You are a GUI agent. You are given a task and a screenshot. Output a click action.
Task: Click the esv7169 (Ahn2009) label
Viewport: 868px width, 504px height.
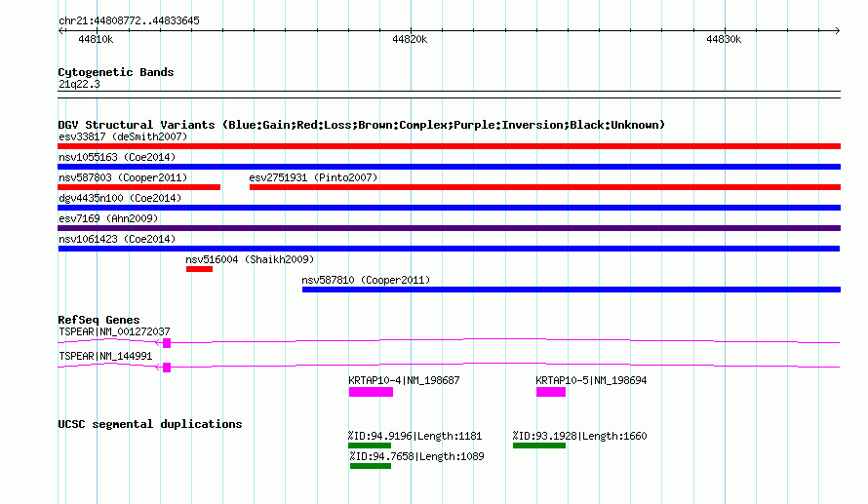coord(108,218)
